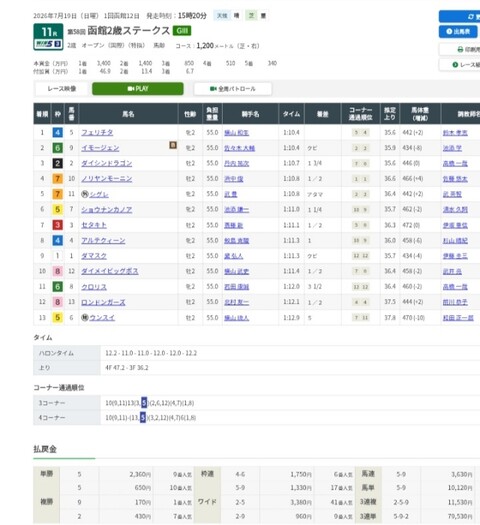Open horse ダマスク link
Image resolution: width=480 pixels, height=525 pixels.
[x=94, y=256]
